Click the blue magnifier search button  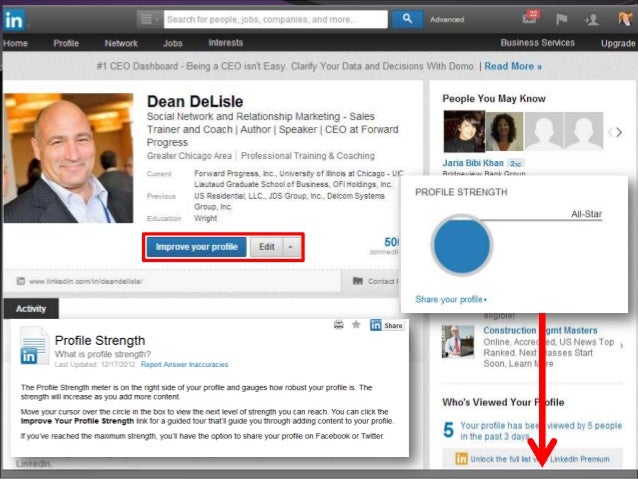[x=407, y=19]
